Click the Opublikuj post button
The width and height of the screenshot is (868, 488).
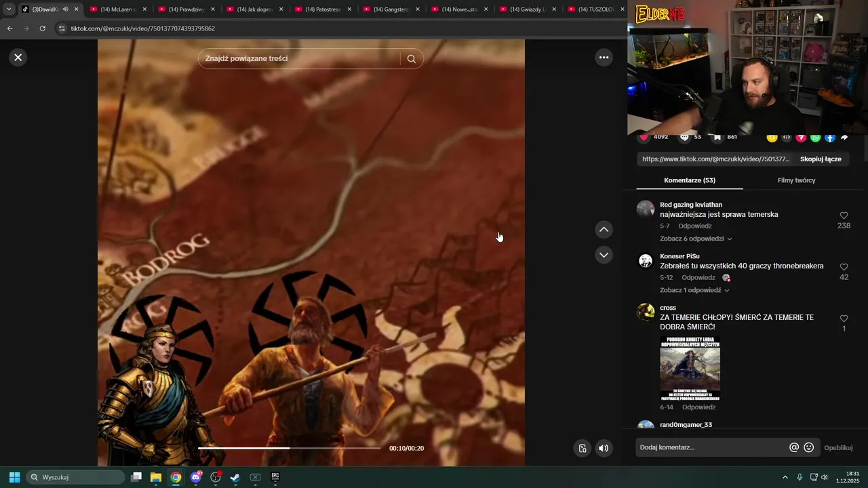(x=838, y=448)
